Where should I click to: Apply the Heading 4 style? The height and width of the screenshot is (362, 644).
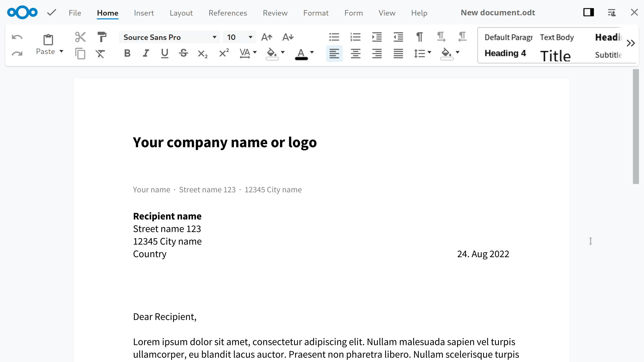(505, 53)
